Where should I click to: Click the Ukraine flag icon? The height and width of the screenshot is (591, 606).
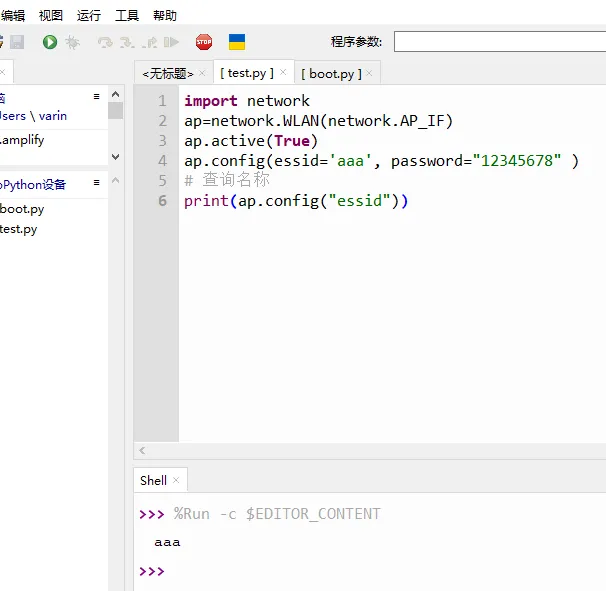(x=237, y=42)
